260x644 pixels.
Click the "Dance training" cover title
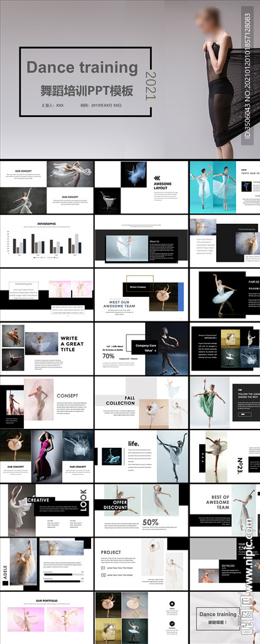pyautogui.click(x=82, y=67)
